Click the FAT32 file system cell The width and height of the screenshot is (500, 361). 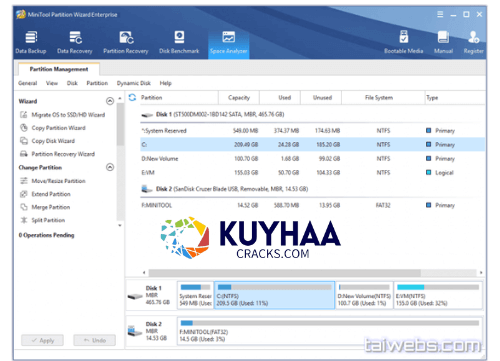[383, 205]
